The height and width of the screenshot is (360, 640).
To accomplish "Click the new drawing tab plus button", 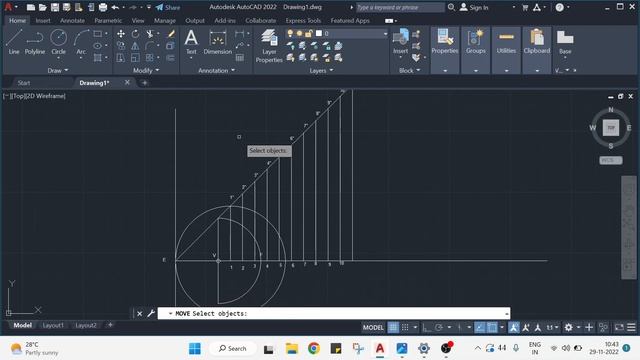I will point(144,83).
